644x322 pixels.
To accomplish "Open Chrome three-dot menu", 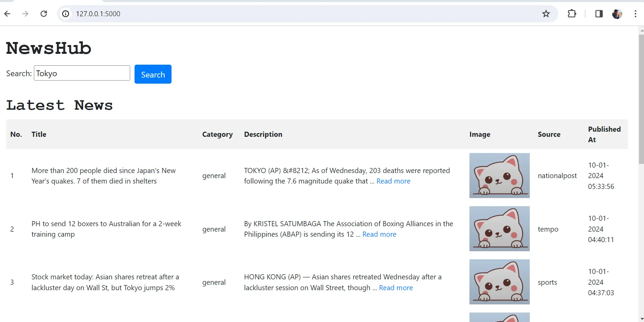I will 635,14.
